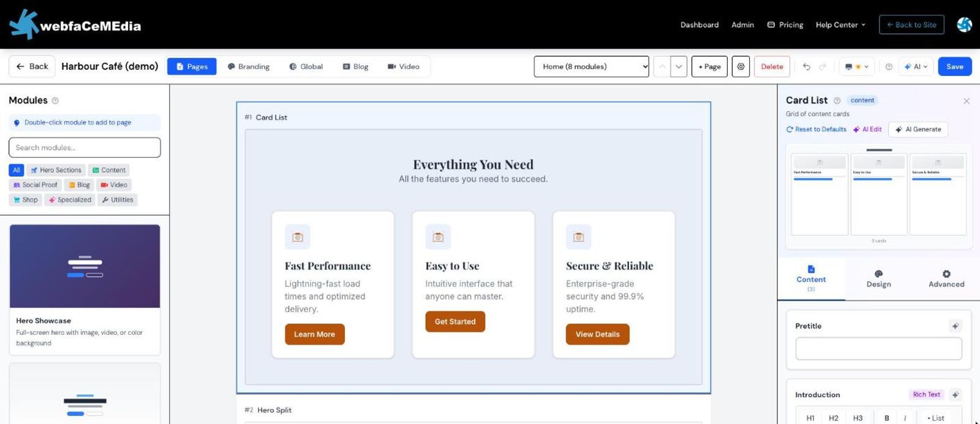This screenshot has height=424, width=980.
Task: Click Back to Site button
Action: [911, 24]
